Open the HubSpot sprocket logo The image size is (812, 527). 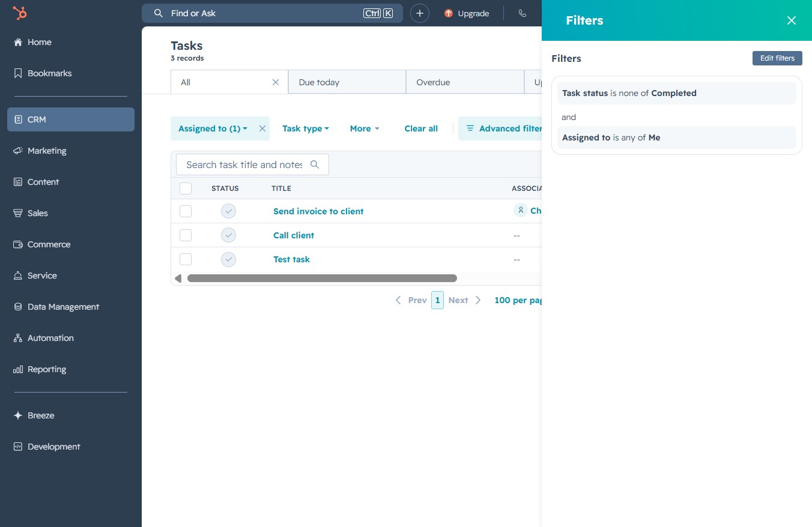point(20,13)
